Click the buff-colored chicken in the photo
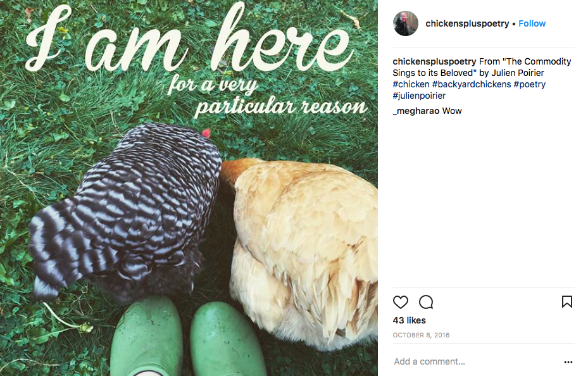This screenshot has height=376, width=588. pyautogui.click(x=304, y=241)
